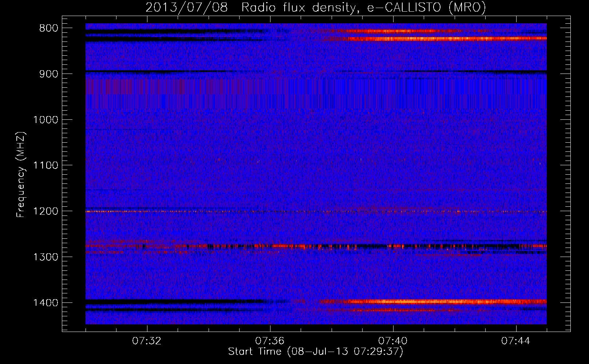Click the 1300 frequency tick label
Viewport: 589px width, 364px height.
tap(46, 257)
